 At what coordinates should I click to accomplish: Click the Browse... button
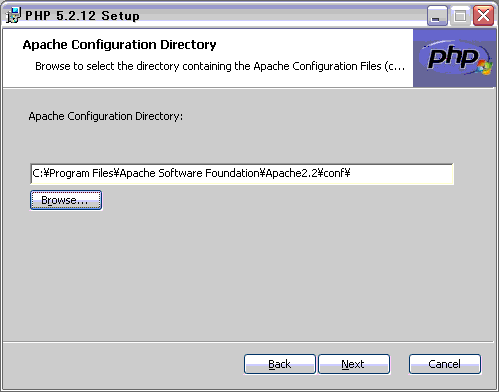coord(66,200)
